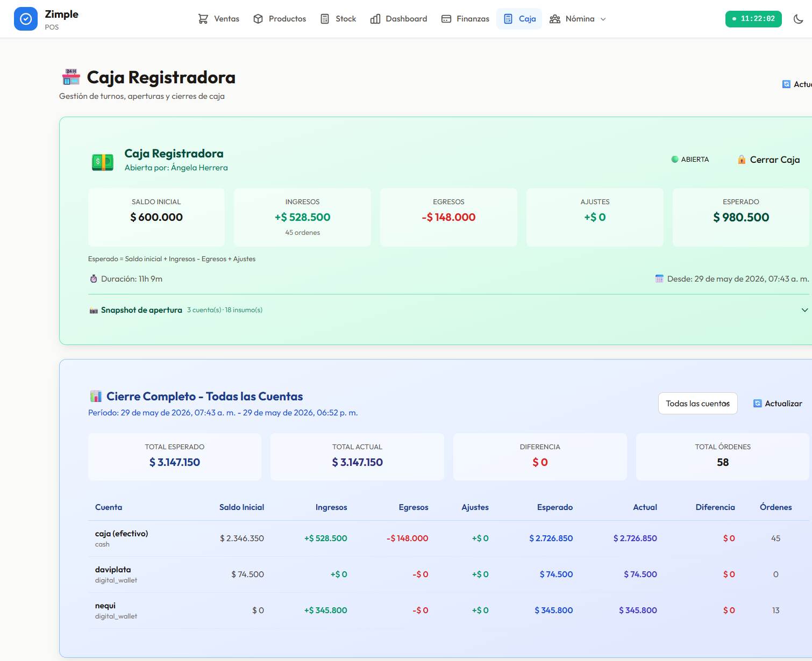The width and height of the screenshot is (812, 661).
Task: Open the Stock page
Action: click(x=338, y=19)
